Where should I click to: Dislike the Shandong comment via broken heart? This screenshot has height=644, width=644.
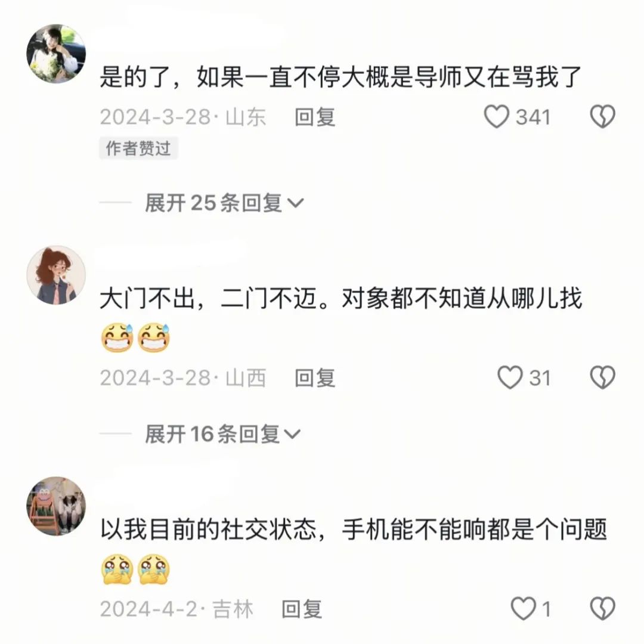(x=602, y=116)
